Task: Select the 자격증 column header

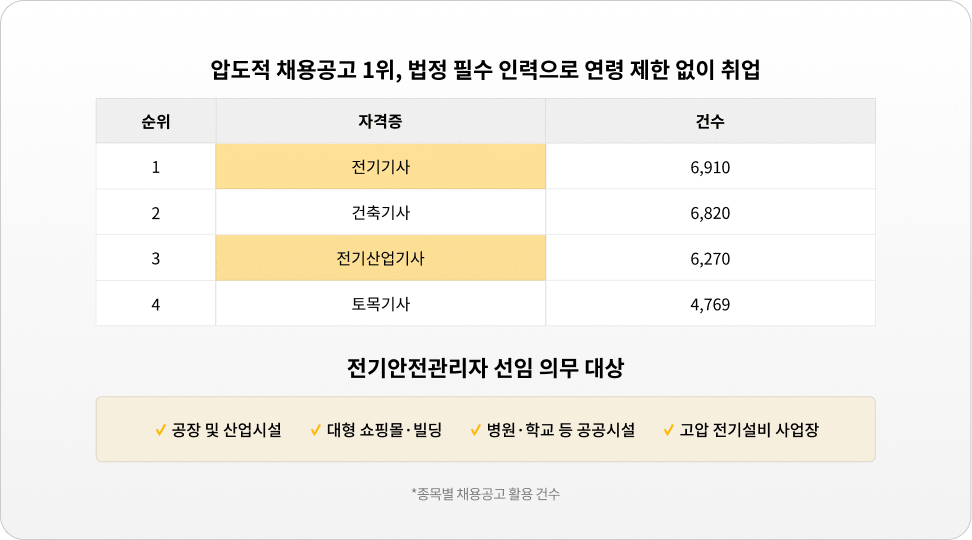Action: [380, 122]
